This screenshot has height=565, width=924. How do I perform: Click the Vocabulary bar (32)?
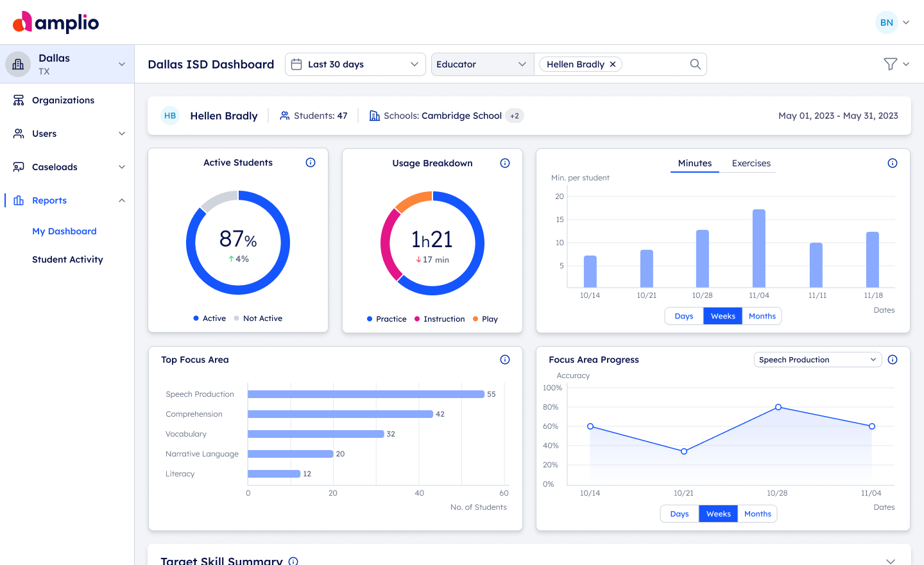click(316, 434)
